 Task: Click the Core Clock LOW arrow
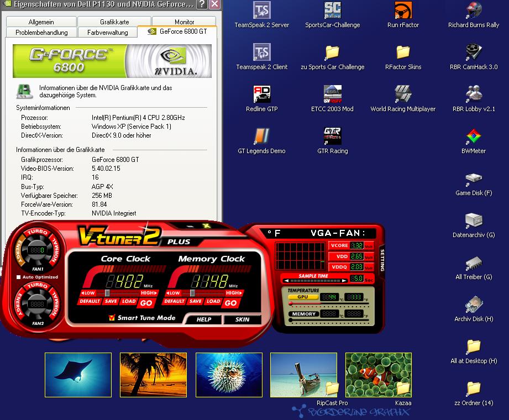(88, 293)
